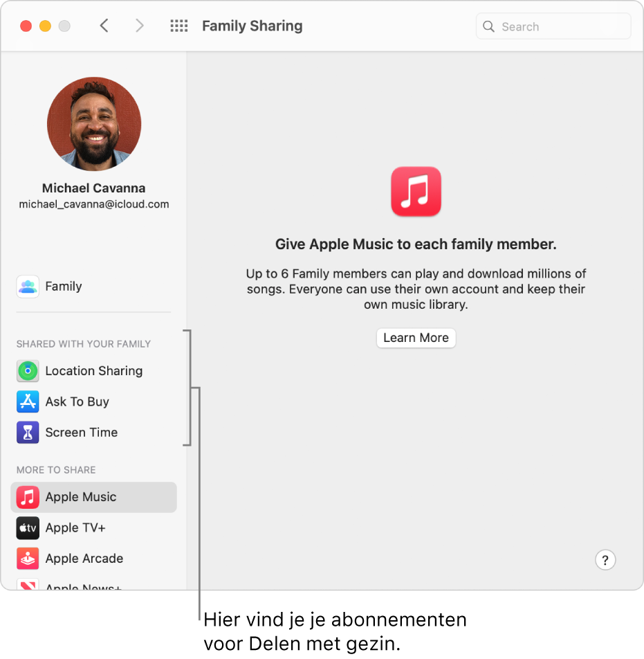Select Apple Arcade in sidebar
This screenshot has height=659, width=644.
pyautogui.click(x=93, y=559)
